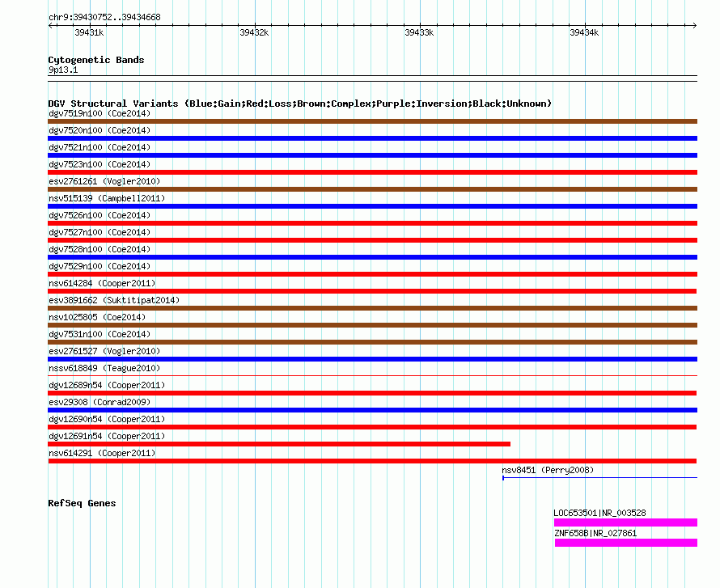This screenshot has width=720, height=588.
Task: Select the LOC653501|NR_003528 gene label
Action: [599, 513]
